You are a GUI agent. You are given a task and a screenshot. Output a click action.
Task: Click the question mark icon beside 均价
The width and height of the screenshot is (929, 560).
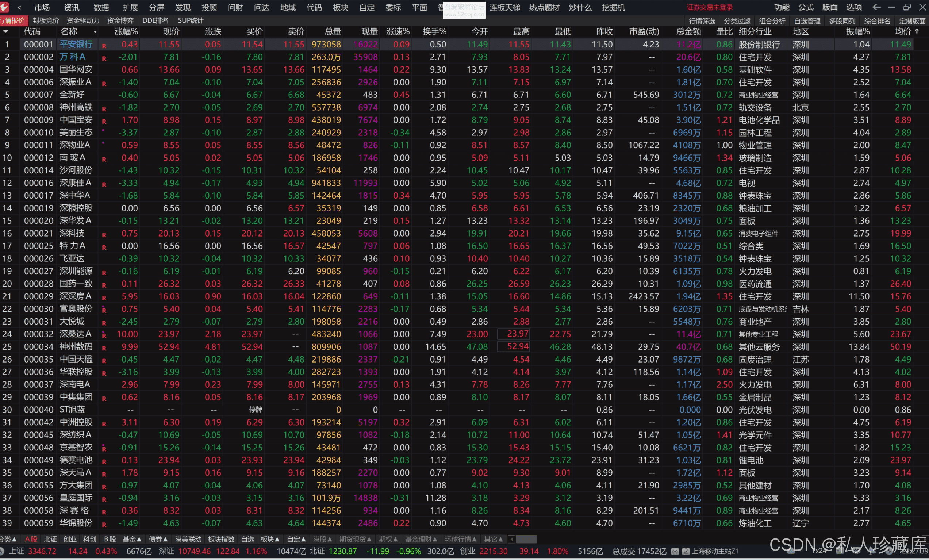pos(917,32)
